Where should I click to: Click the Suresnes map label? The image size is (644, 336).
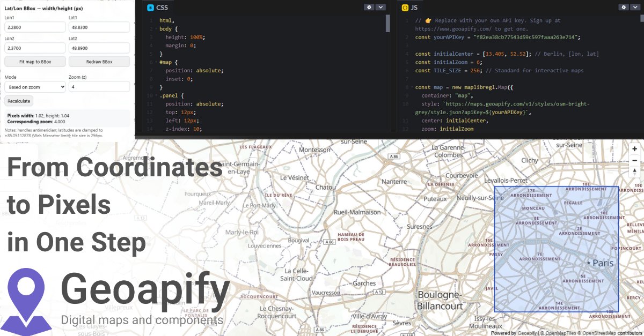(x=420, y=226)
